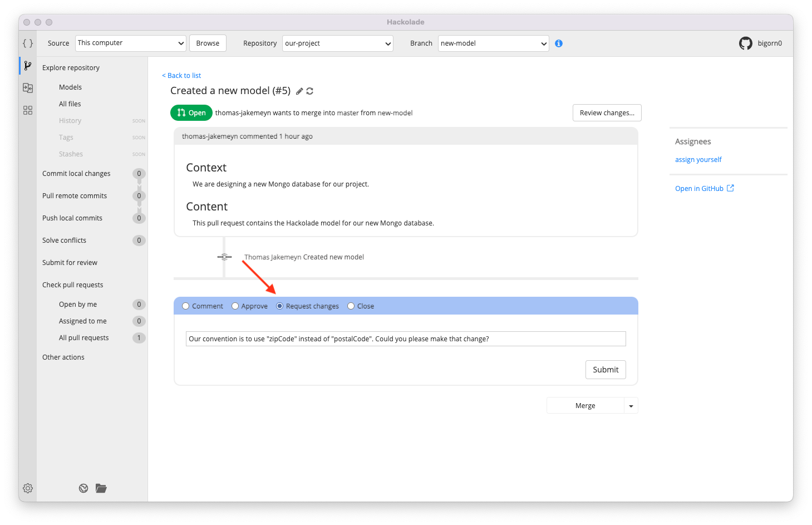This screenshot has width=812, height=525.
Task: Open the Repository dropdown showing our-project
Action: (x=337, y=43)
